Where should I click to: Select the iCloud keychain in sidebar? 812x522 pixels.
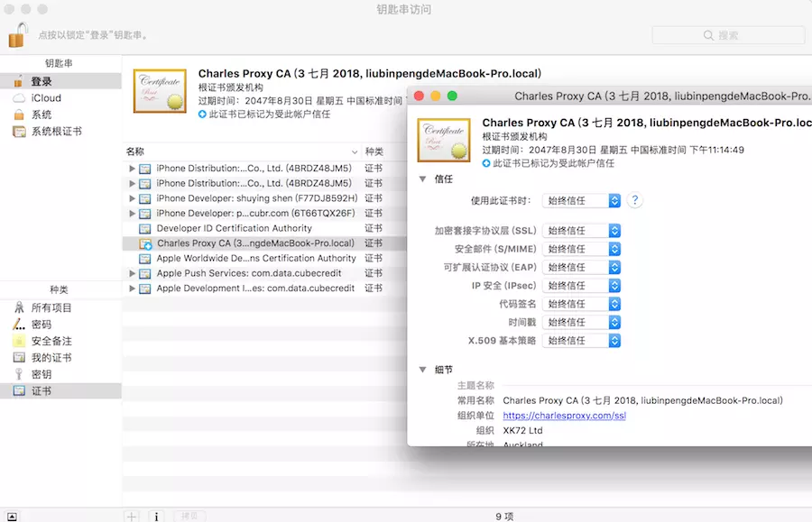point(46,98)
